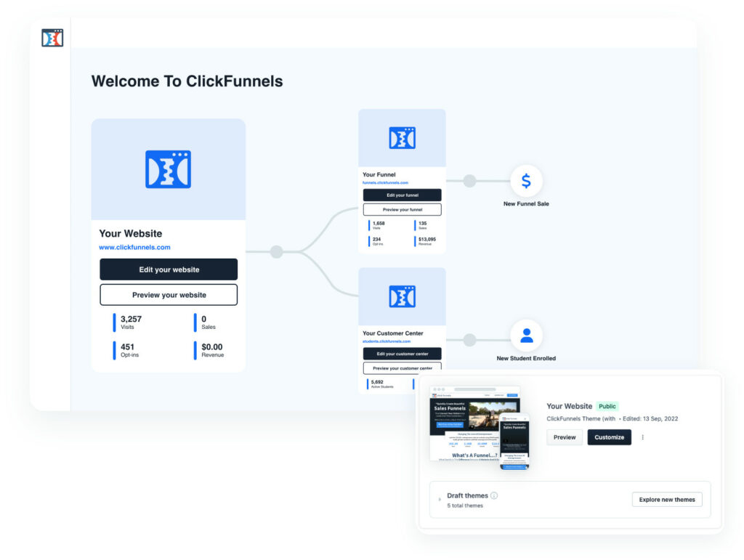Click the mobile theme preview thumbnail
744x560 pixels.
pyautogui.click(x=514, y=441)
